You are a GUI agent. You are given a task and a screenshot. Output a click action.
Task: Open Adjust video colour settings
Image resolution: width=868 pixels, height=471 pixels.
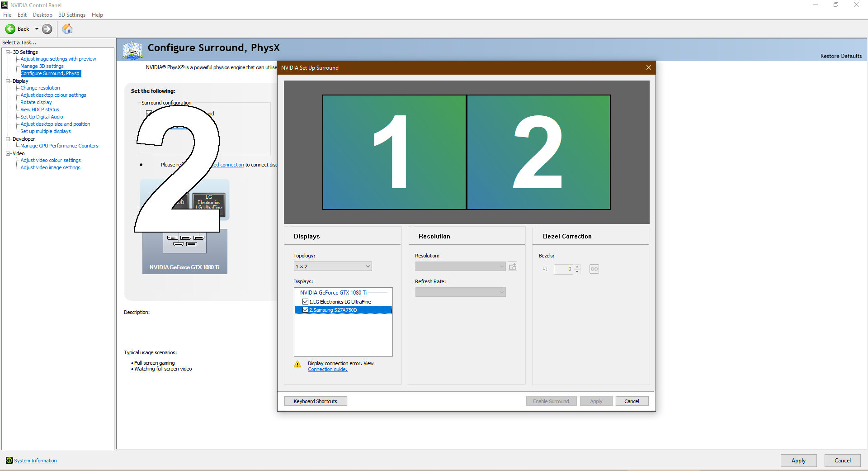click(51, 160)
